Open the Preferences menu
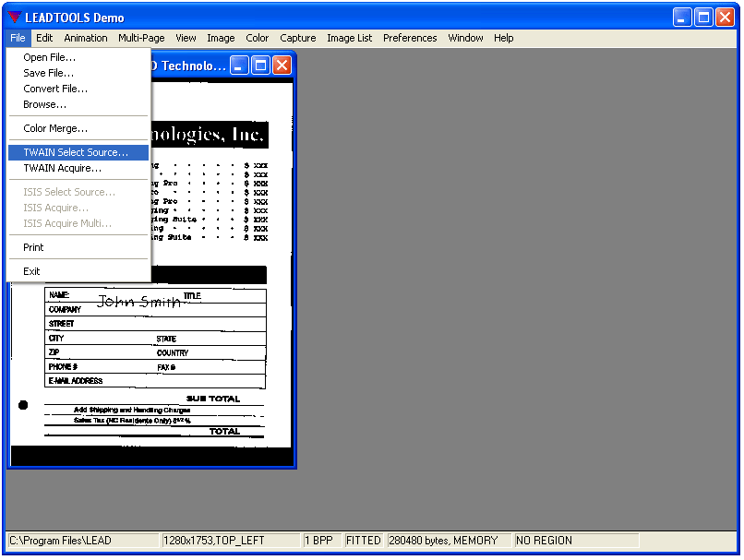 410,38
